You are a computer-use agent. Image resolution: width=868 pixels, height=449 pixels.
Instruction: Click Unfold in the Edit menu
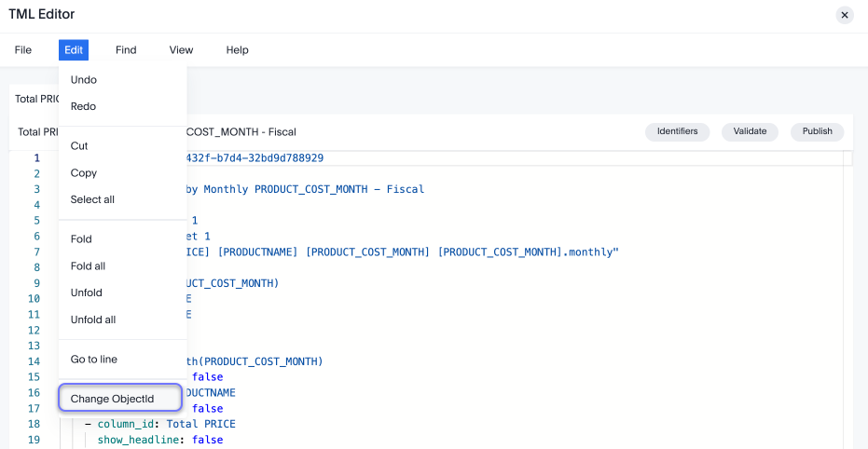pyautogui.click(x=86, y=293)
